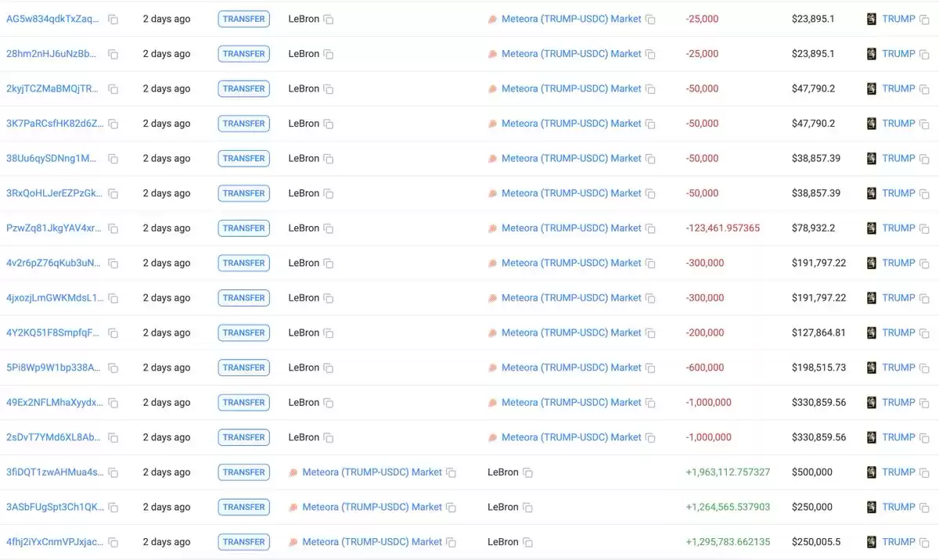Copy the 3ASbFUgSpt3Ch1QK signature hash
This screenshot has width=939, height=560.
(113, 508)
